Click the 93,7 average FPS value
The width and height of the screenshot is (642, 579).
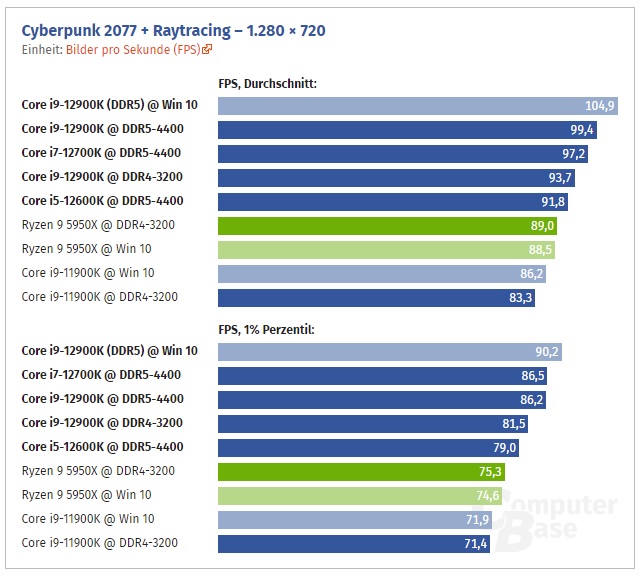point(560,178)
